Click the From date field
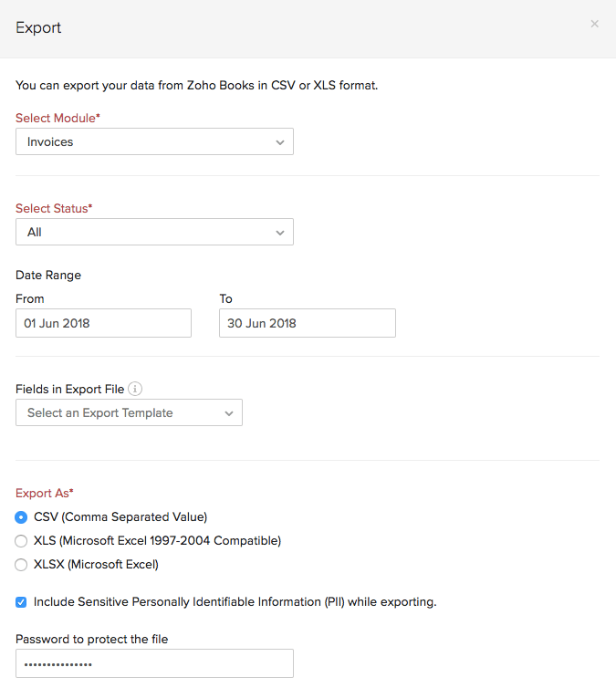 103,323
